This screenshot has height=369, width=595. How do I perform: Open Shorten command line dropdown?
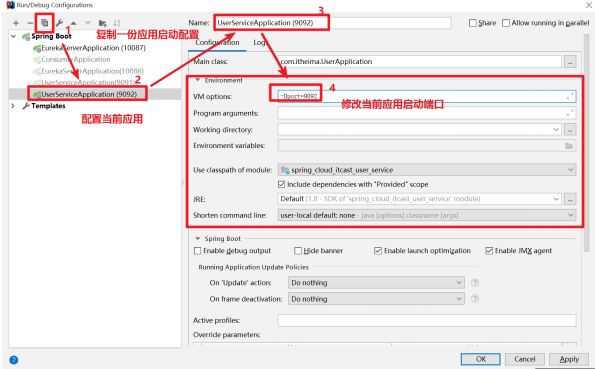(570, 215)
